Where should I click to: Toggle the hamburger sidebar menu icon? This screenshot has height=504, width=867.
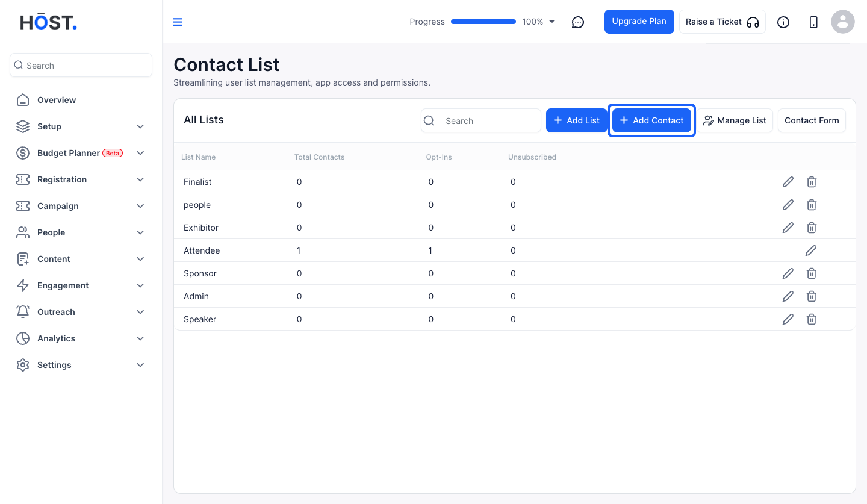click(178, 22)
